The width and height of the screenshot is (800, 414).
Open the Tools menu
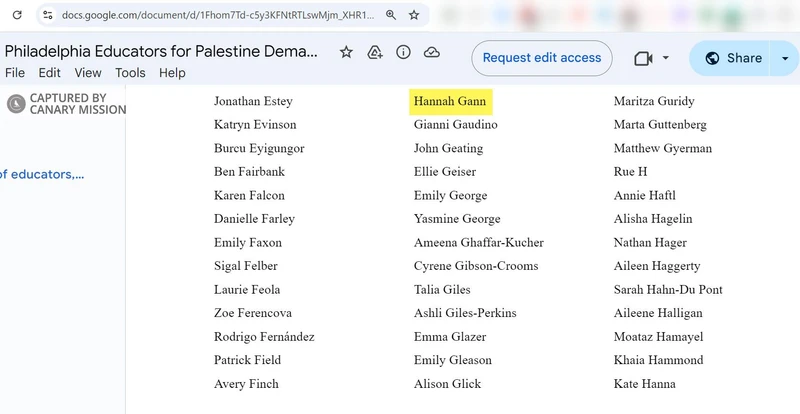(x=130, y=73)
